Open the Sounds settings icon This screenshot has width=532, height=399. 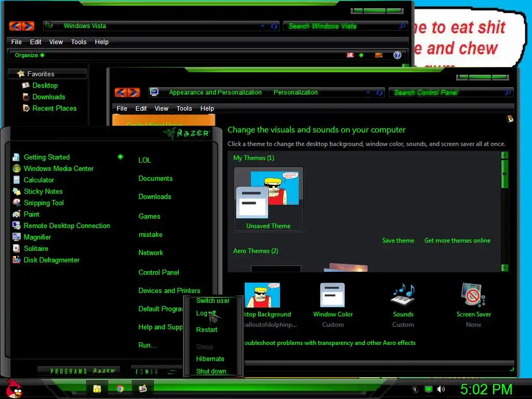pyautogui.click(x=403, y=295)
